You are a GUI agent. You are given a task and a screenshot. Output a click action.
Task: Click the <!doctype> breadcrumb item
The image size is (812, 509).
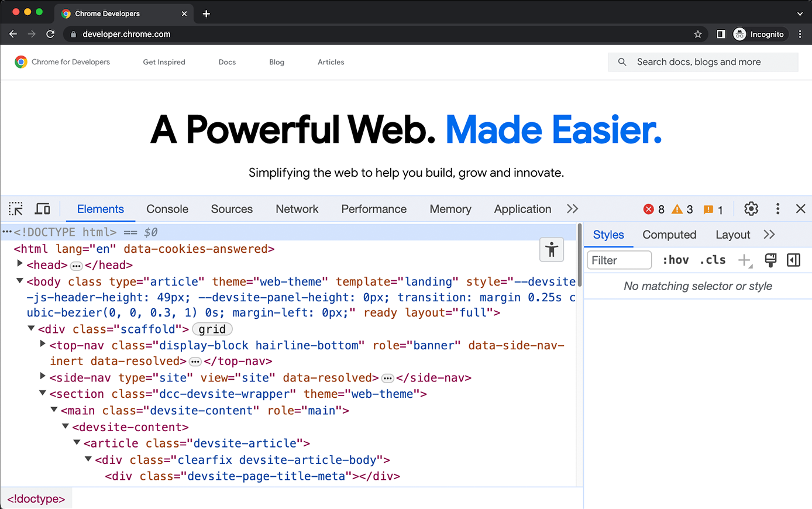(x=36, y=499)
